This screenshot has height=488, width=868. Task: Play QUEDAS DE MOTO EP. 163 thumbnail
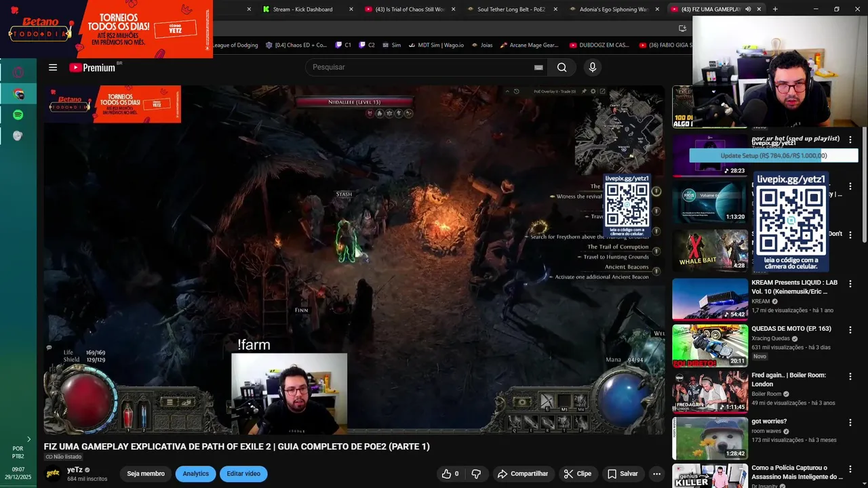click(x=710, y=345)
